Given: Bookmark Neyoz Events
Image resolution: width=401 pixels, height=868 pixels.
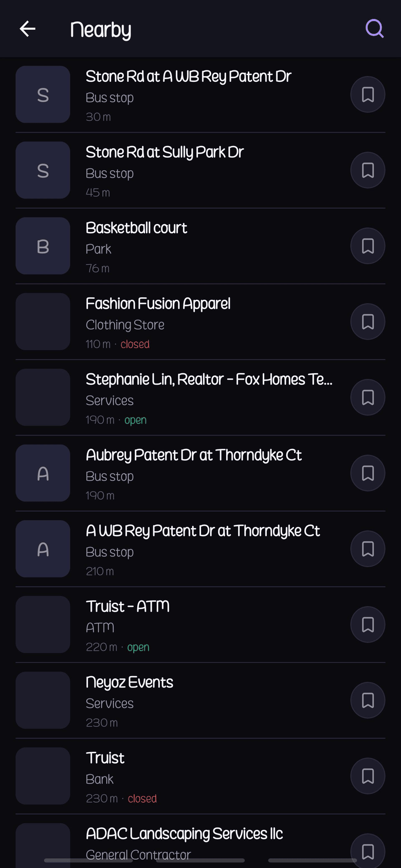Looking at the screenshot, I should [367, 700].
